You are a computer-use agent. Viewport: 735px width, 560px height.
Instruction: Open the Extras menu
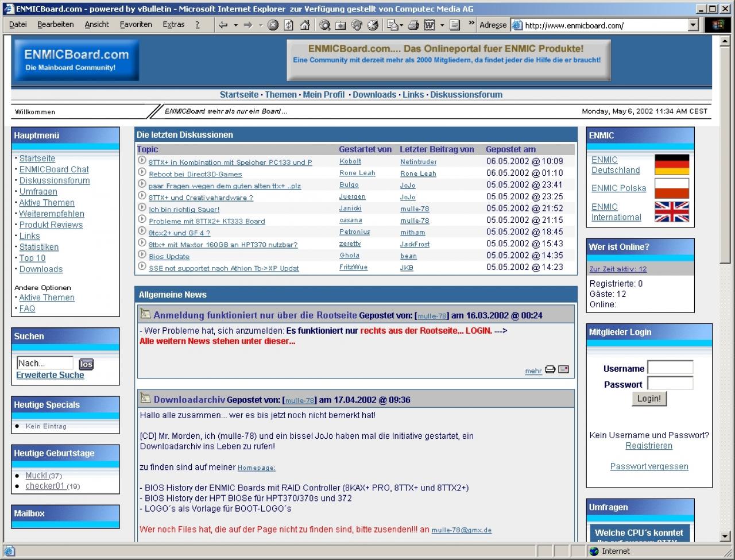click(x=173, y=24)
